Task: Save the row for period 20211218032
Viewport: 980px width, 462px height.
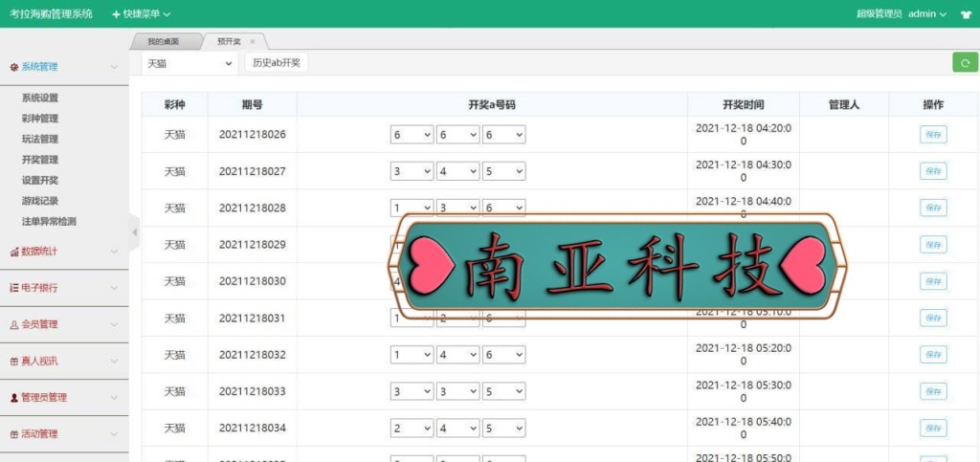Action: [933, 355]
